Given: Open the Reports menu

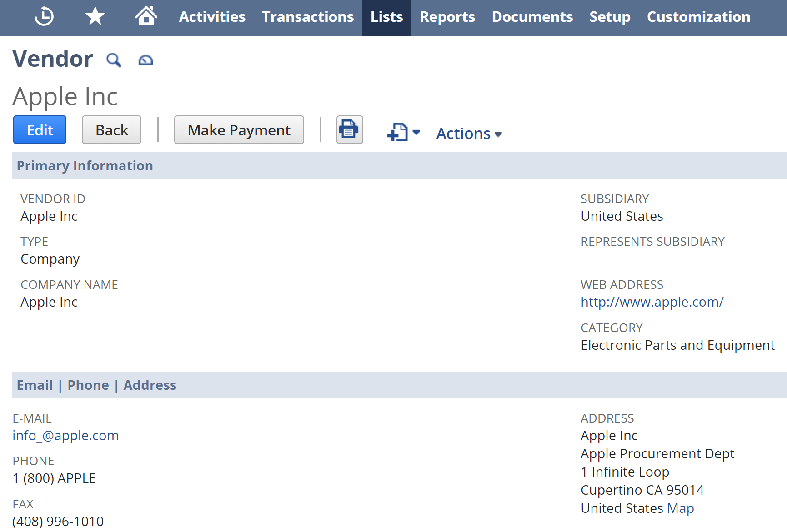Looking at the screenshot, I should coord(447,17).
